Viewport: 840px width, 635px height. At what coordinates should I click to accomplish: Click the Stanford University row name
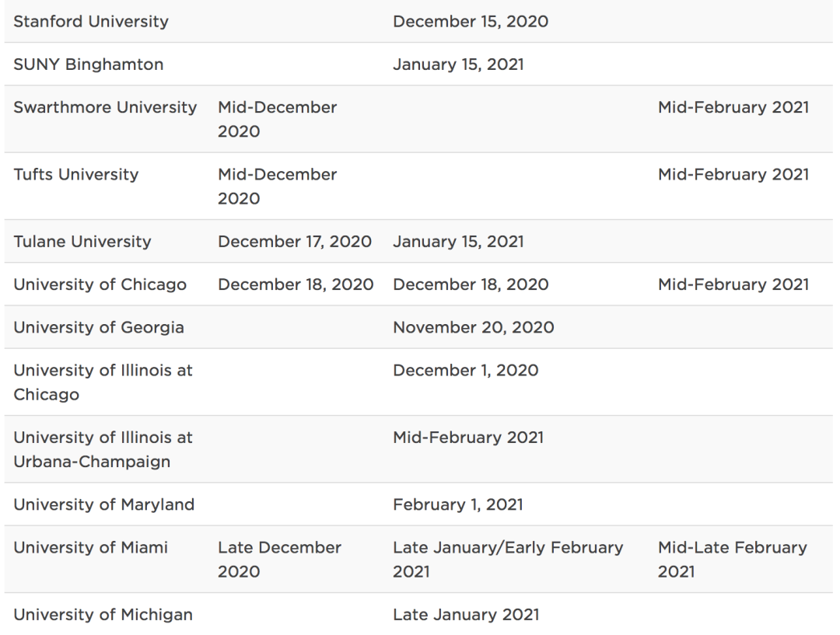coord(91,22)
